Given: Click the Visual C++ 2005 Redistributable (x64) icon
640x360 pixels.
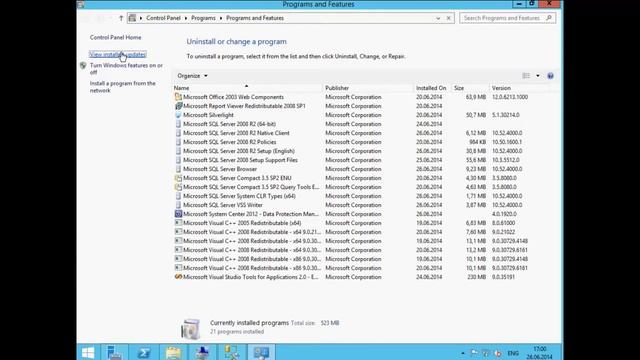Looking at the screenshot, I should click(x=178, y=223).
